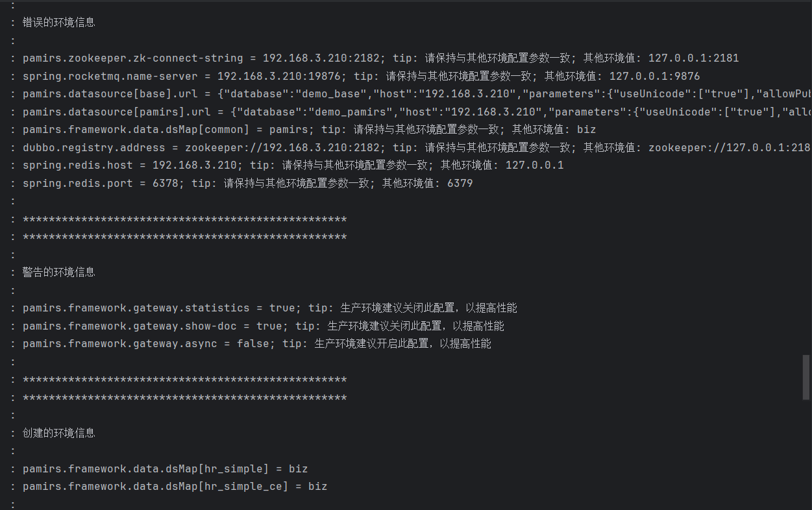812x510 pixels.
Task: Click the pamirs.datasource[pamirs].url log line
Action: pos(417,112)
